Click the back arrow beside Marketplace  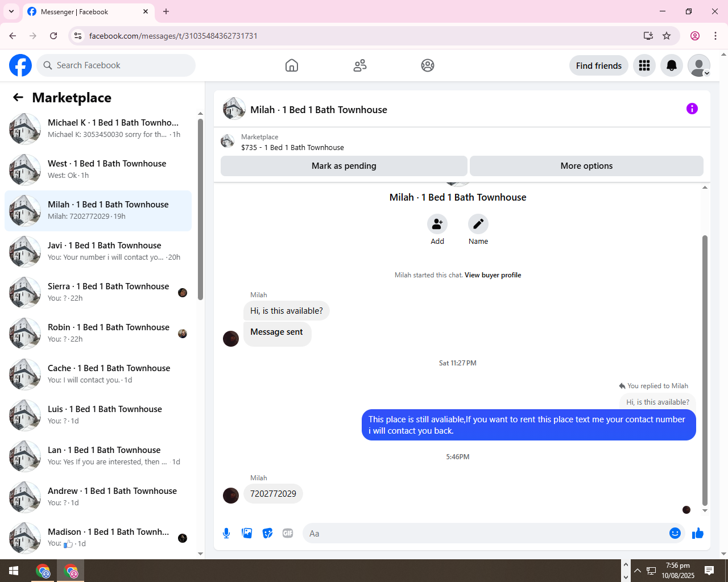18,97
